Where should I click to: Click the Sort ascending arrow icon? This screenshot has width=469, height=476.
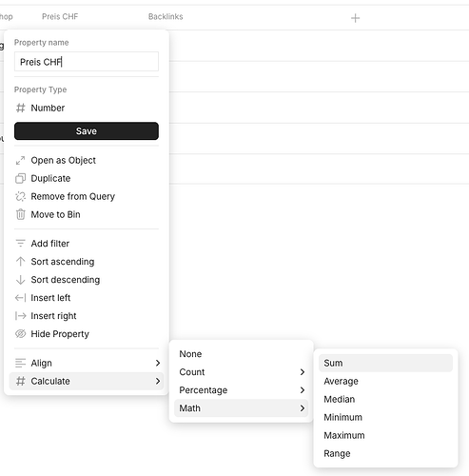[20, 262]
